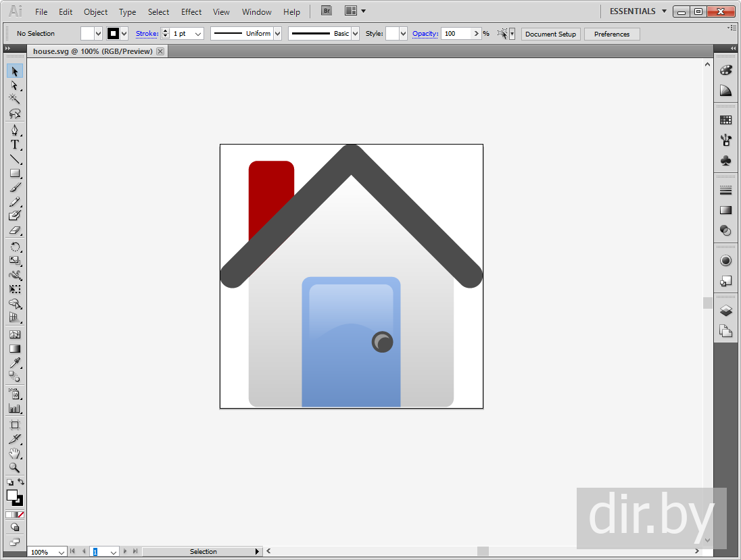Open the Effect menu
Screen dimensions: 741x560
[x=191, y=11]
